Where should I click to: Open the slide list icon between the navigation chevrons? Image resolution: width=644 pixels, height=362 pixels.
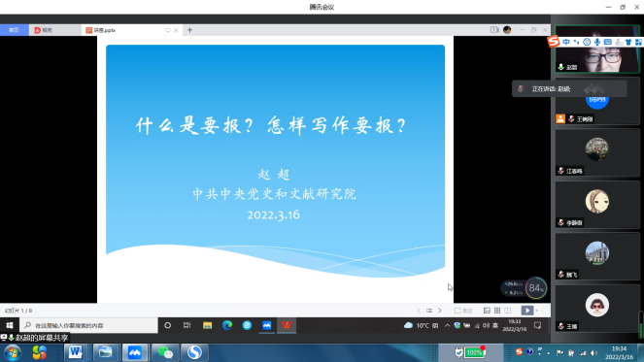(x=429, y=311)
